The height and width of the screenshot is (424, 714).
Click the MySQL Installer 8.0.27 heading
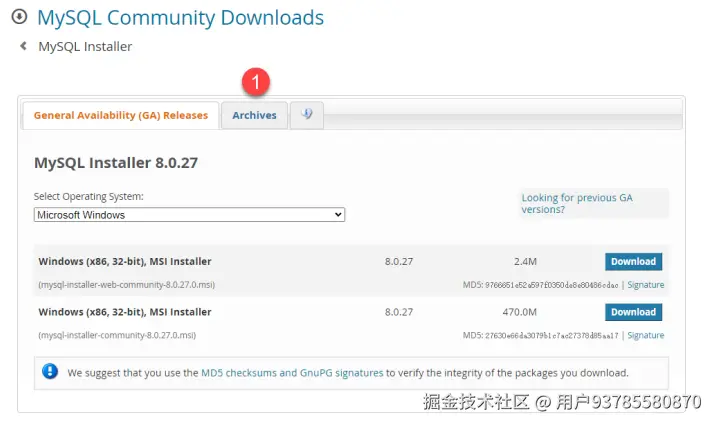pos(116,163)
